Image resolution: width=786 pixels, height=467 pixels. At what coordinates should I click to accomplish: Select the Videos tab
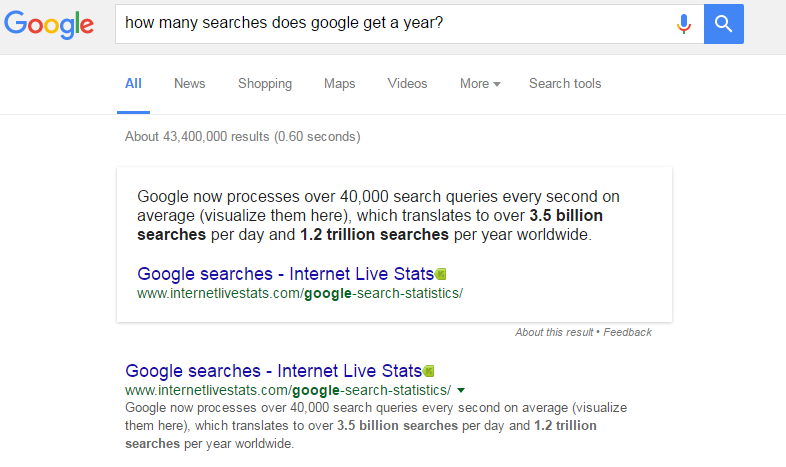407,84
